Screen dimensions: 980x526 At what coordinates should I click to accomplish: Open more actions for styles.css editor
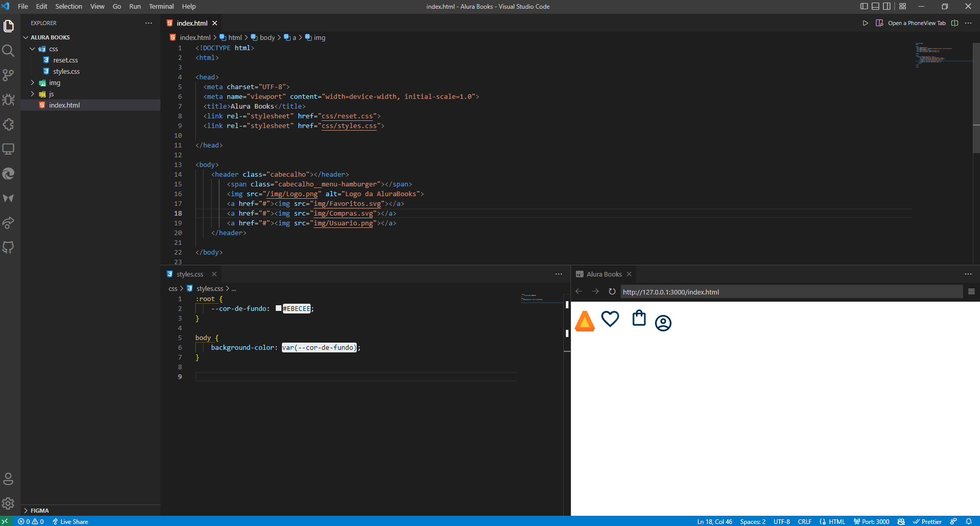pos(559,274)
